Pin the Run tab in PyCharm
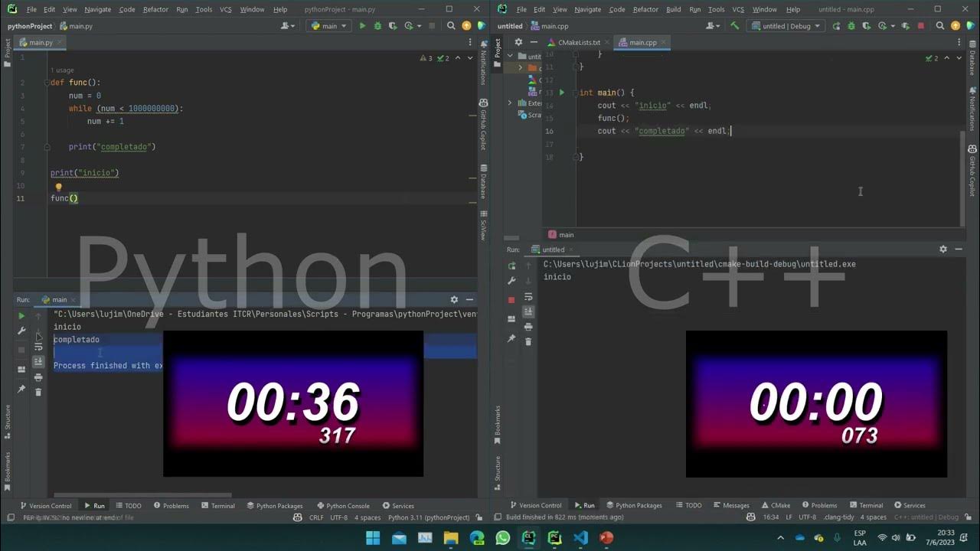 pyautogui.click(x=21, y=389)
